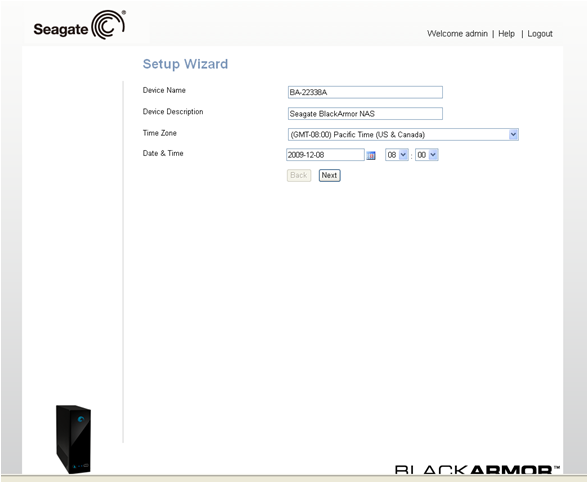Click the disabled Back button
This screenshot has width=588, height=483.
point(299,176)
